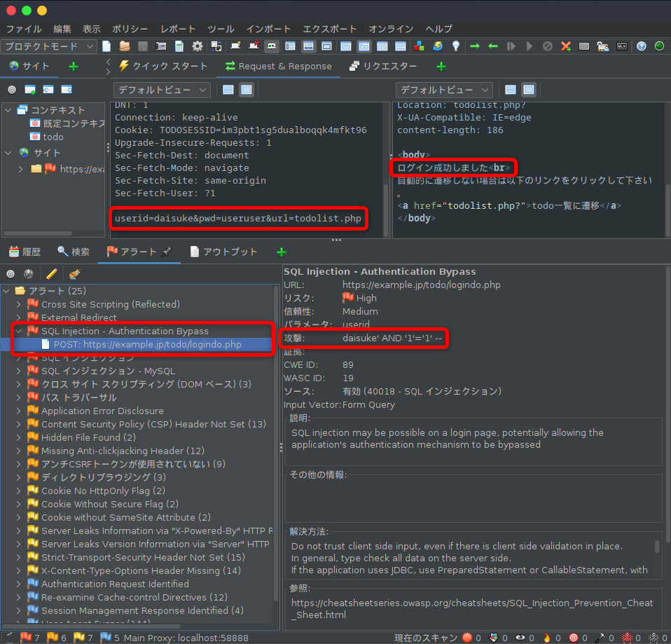Click the 解決方法 text area scrollbar
This screenshot has width=671, height=644.
pyautogui.click(x=657, y=547)
